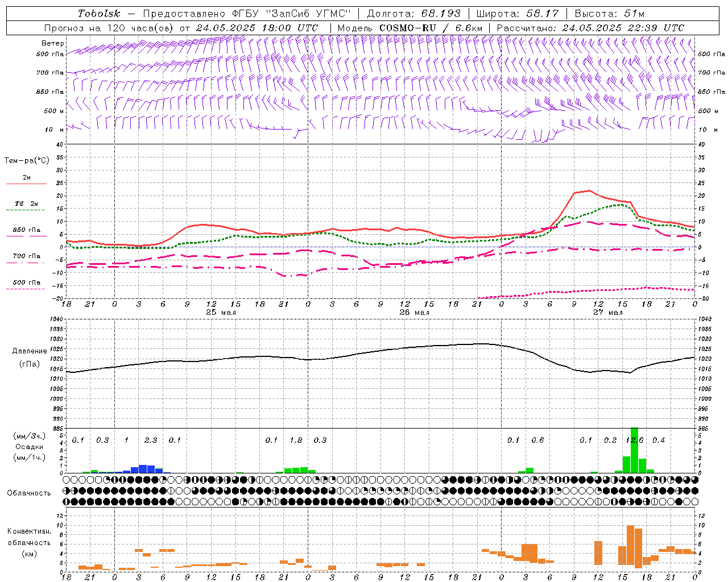Click the "Рассчитано: 24.05.2025 22:39 UTC" timestamp

pos(590,28)
